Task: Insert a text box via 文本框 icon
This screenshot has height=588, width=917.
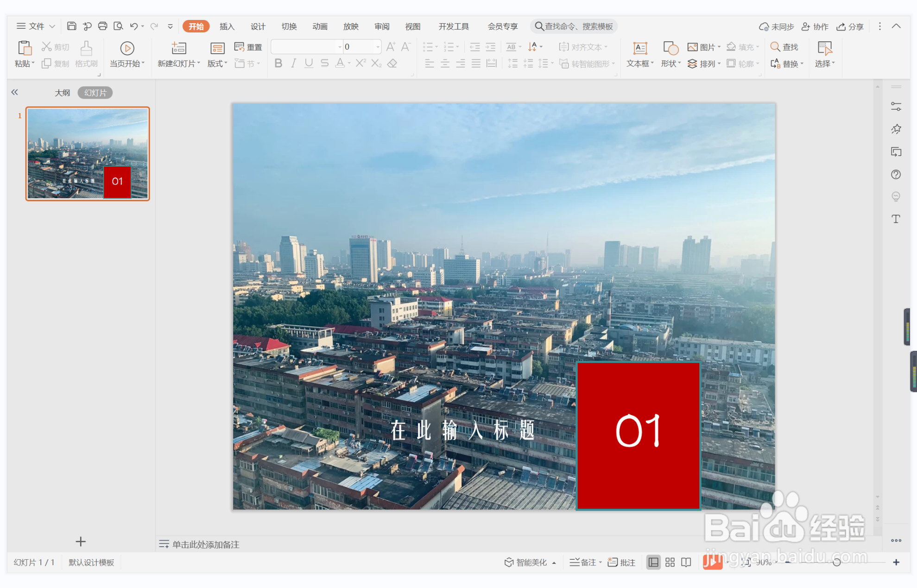Action: (x=640, y=48)
